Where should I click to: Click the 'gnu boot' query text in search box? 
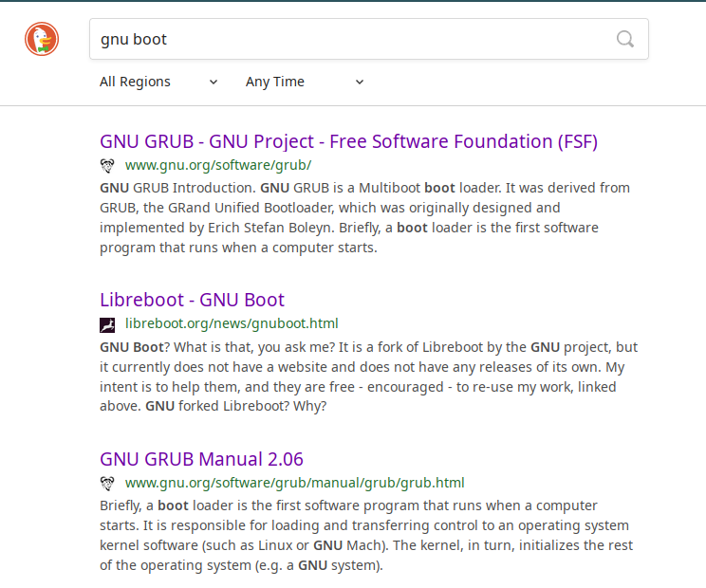point(134,40)
